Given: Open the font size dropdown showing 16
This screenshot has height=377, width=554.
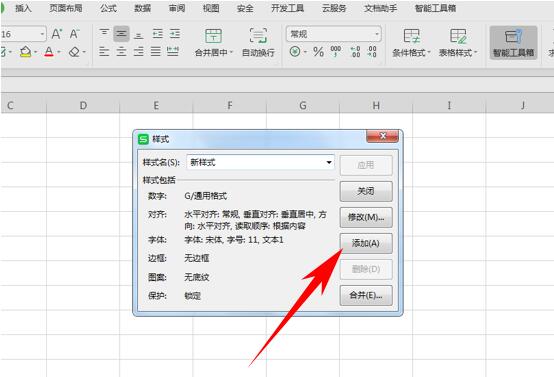Looking at the screenshot, I should click(42, 34).
